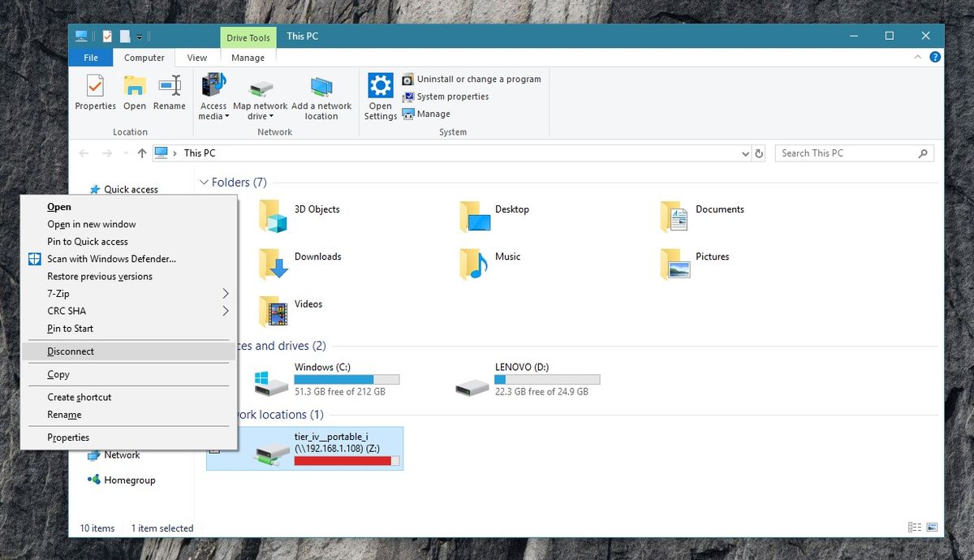Open the address bar dropdown arrow
The image size is (974, 560).
[745, 153]
